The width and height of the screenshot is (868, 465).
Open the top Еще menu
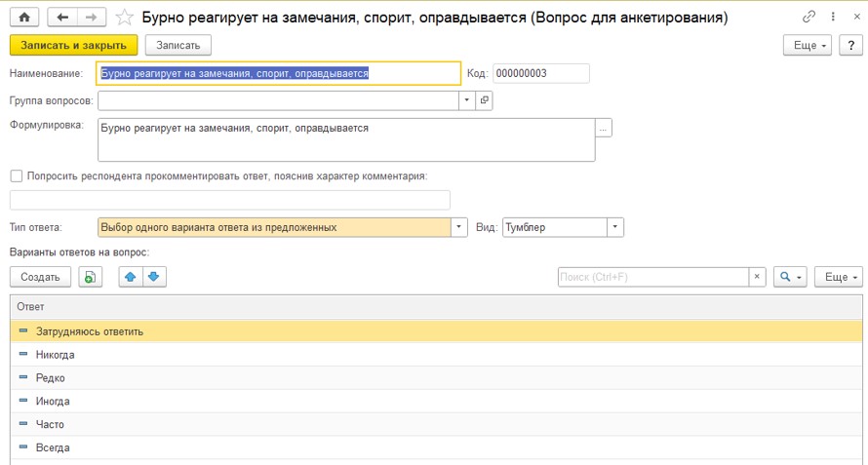click(x=808, y=46)
